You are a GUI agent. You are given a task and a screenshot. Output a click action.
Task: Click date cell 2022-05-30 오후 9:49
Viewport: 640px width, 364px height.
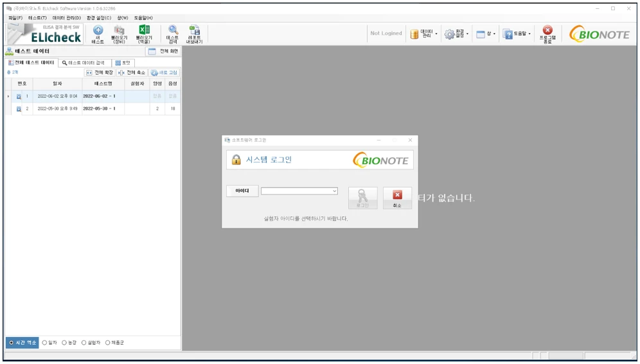58,109
